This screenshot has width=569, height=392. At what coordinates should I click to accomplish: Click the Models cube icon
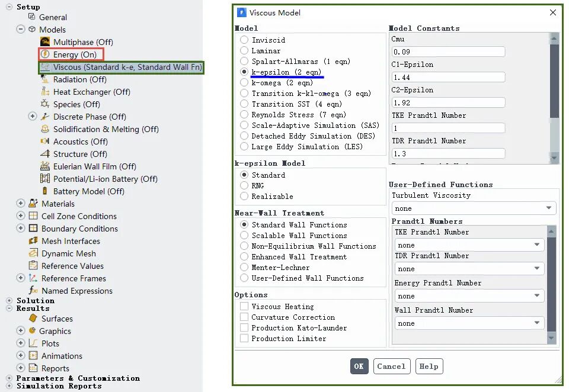(x=32, y=30)
